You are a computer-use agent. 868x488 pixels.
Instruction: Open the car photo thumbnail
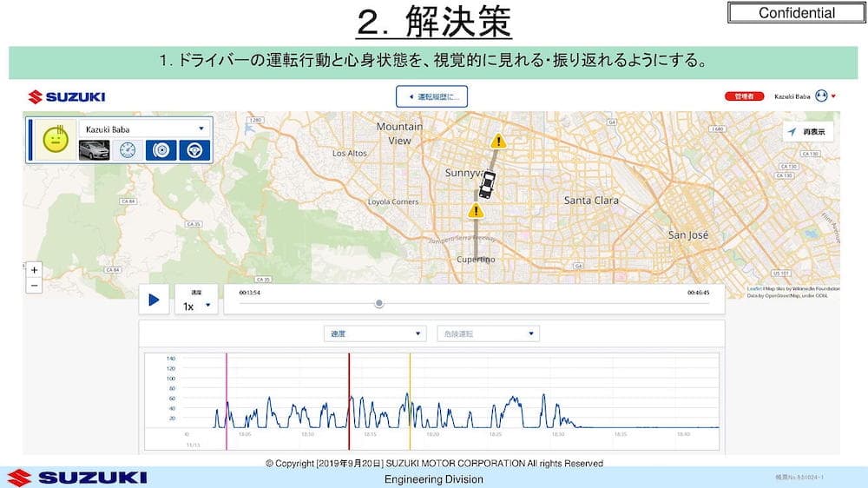pyautogui.click(x=94, y=150)
